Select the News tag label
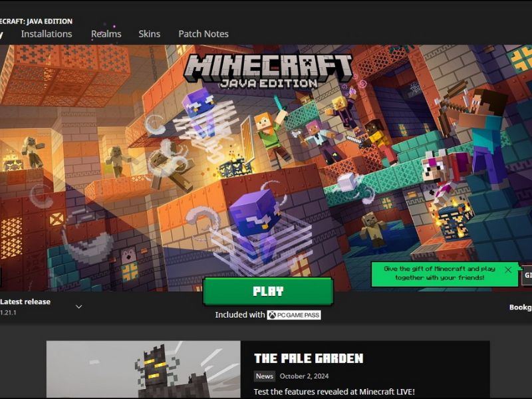 tap(265, 376)
